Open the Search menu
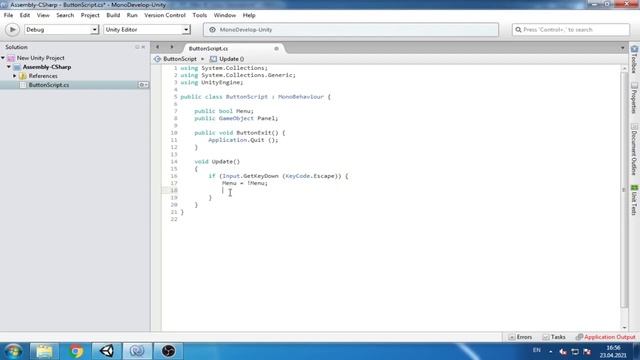Screen dimensions: 640x360 coord(65,15)
